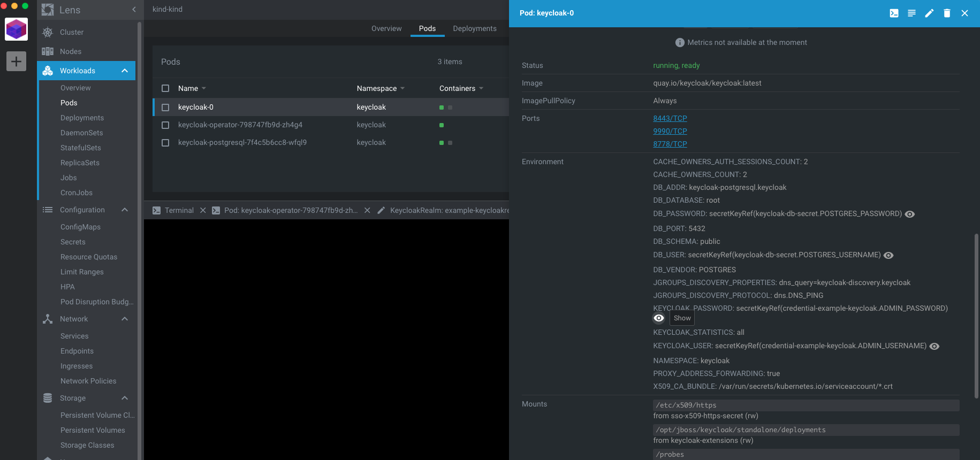Screen dimensions: 980x460
Task: Open port 8443/TCP link
Action: coord(670,118)
